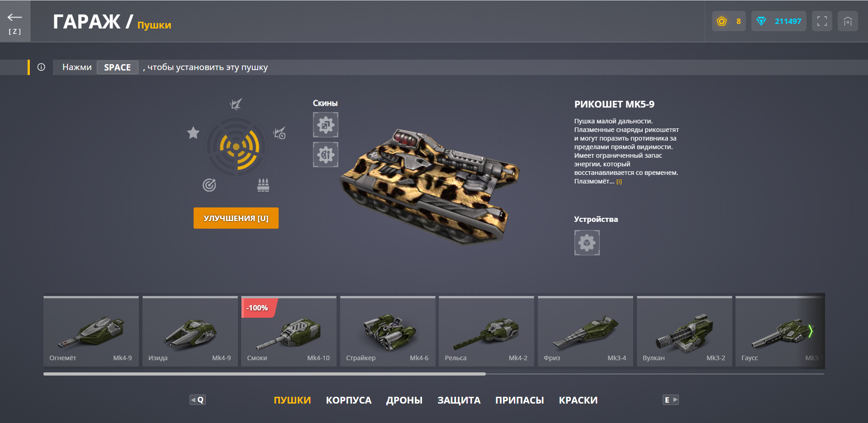868x423 pixels.
Task: Expand the description via [i] link
Action: (x=619, y=182)
